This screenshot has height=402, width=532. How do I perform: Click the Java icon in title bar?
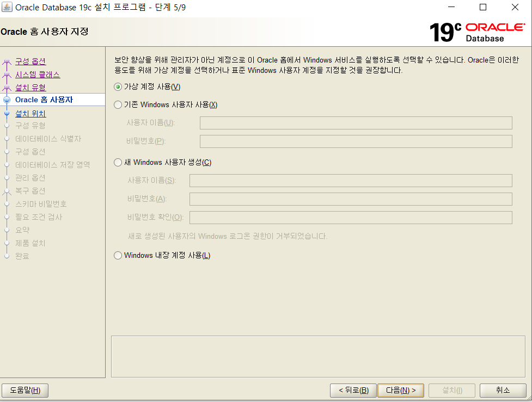pyautogui.click(x=7, y=7)
